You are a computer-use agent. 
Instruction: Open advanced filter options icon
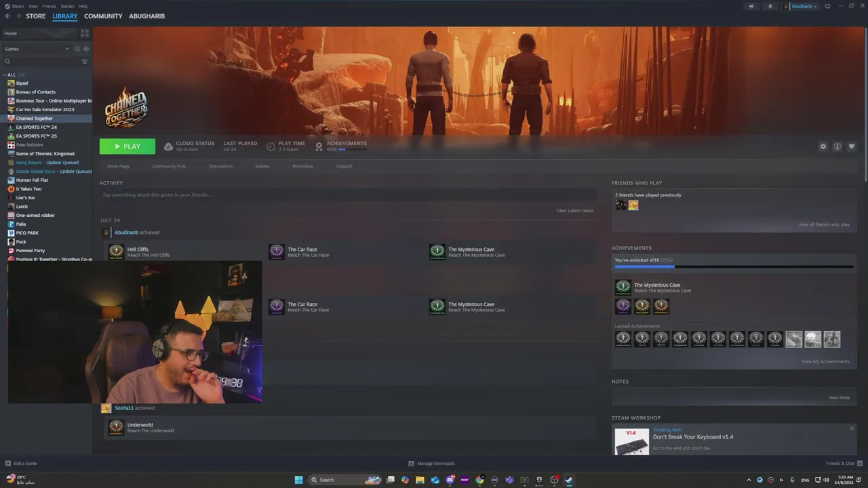pyautogui.click(x=85, y=62)
